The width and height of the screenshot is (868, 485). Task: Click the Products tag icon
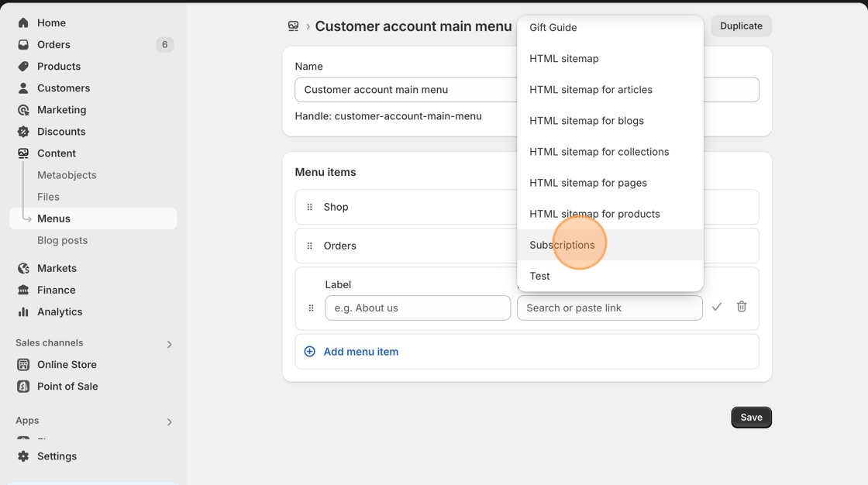[x=23, y=67]
